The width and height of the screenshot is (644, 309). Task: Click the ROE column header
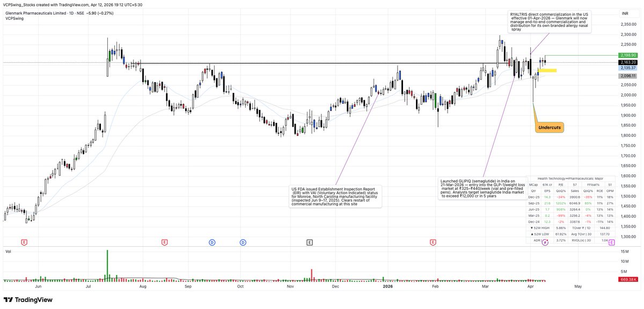(x=600, y=191)
